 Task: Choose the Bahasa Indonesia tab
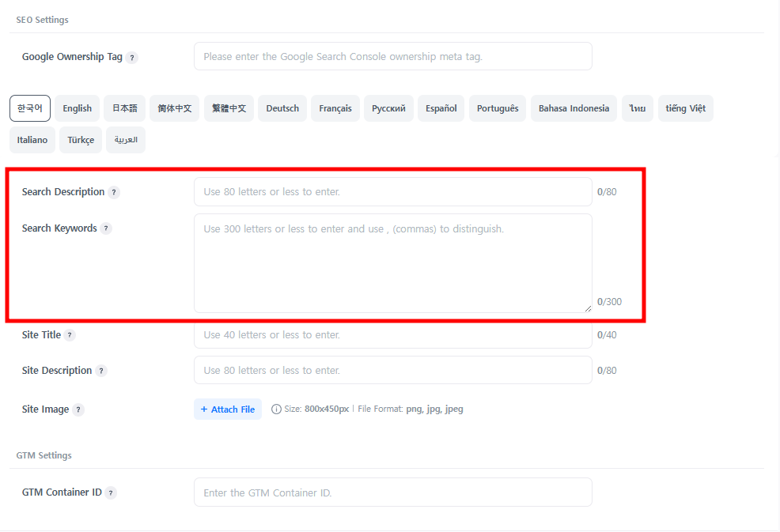[x=574, y=108]
